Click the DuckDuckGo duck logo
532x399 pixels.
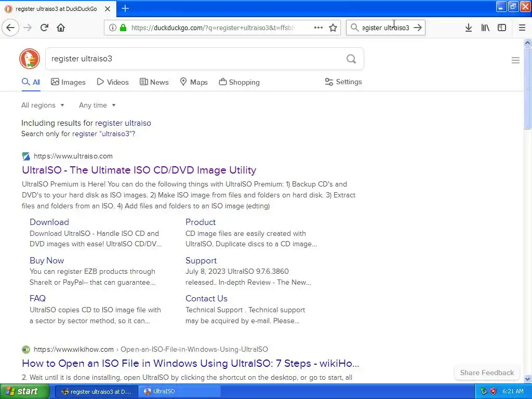tap(30, 59)
